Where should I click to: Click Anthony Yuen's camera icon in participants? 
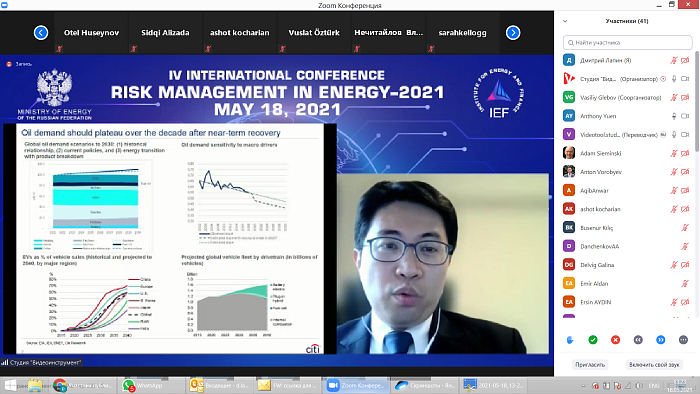click(x=685, y=116)
